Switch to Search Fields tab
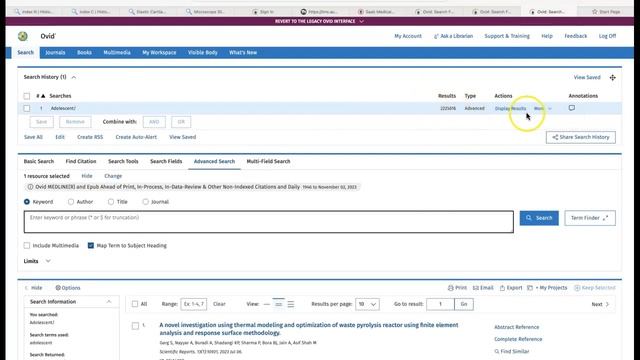640x360 pixels. pyautogui.click(x=166, y=161)
